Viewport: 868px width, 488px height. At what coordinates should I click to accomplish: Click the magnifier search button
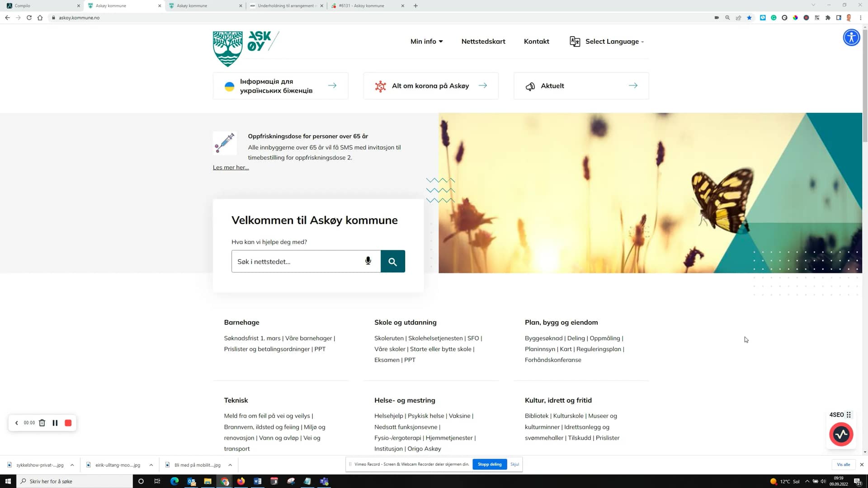[392, 261]
